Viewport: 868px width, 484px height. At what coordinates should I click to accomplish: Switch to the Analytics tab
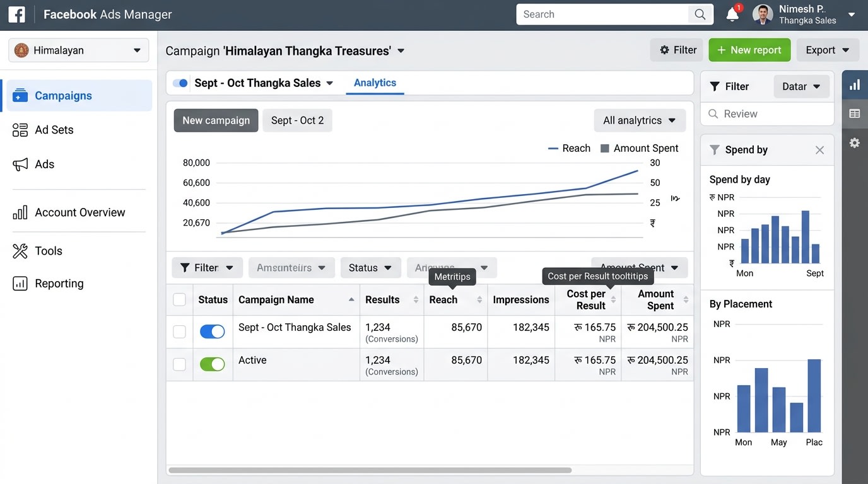pyautogui.click(x=375, y=83)
